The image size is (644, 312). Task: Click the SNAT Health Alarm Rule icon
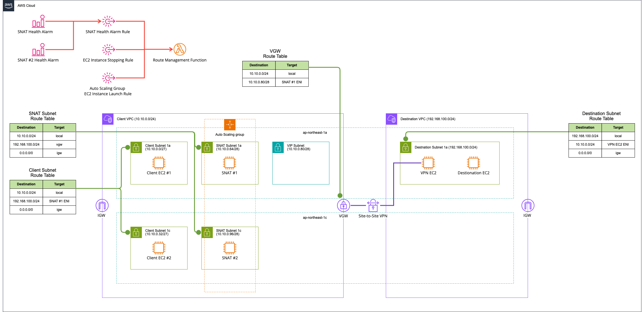(x=109, y=21)
